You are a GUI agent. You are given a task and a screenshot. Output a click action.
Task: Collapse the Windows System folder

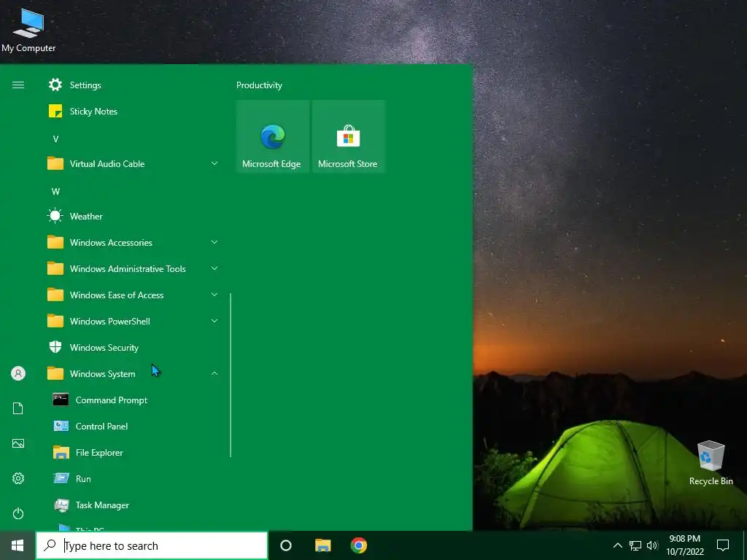pos(133,374)
